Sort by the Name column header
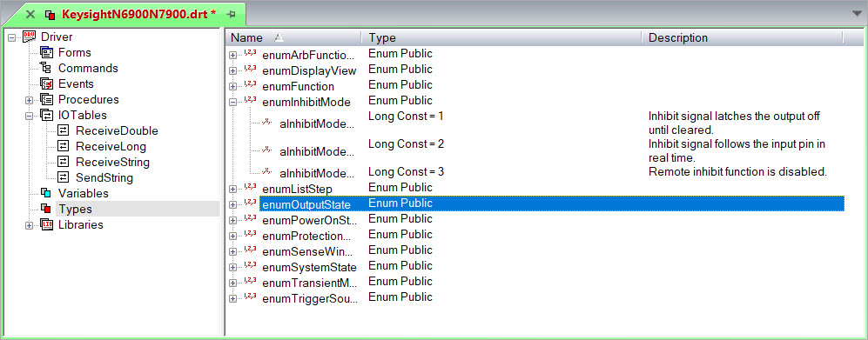Screen dimensions: 868x340 click(x=294, y=37)
